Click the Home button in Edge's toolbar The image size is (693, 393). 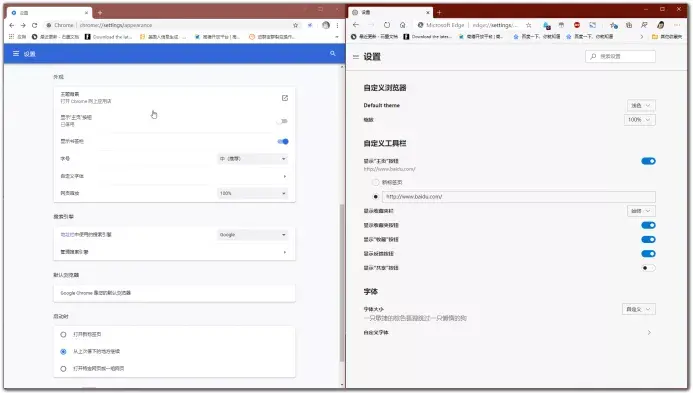[x=402, y=25]
